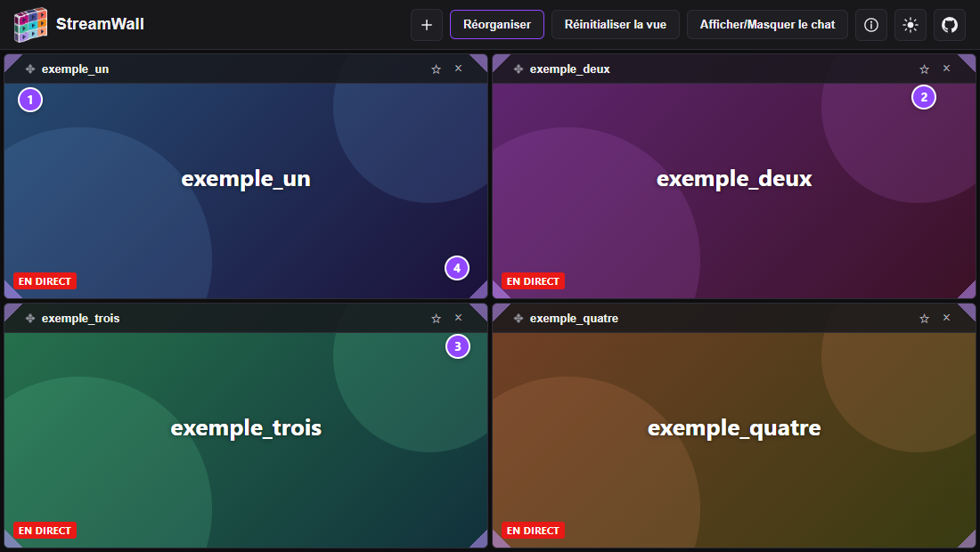Favorite the exemple_quatre stream star

point(925,319)
